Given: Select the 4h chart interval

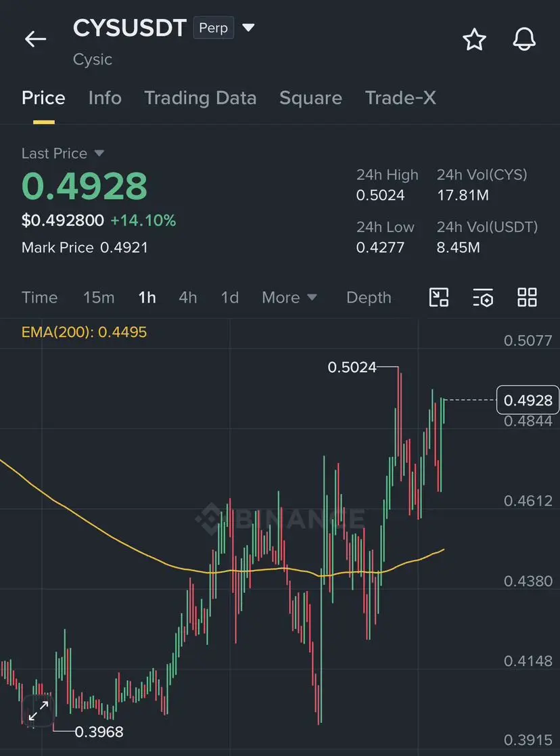Looking at the screenshot, I should pyautogui.click(x=188, y=298).
